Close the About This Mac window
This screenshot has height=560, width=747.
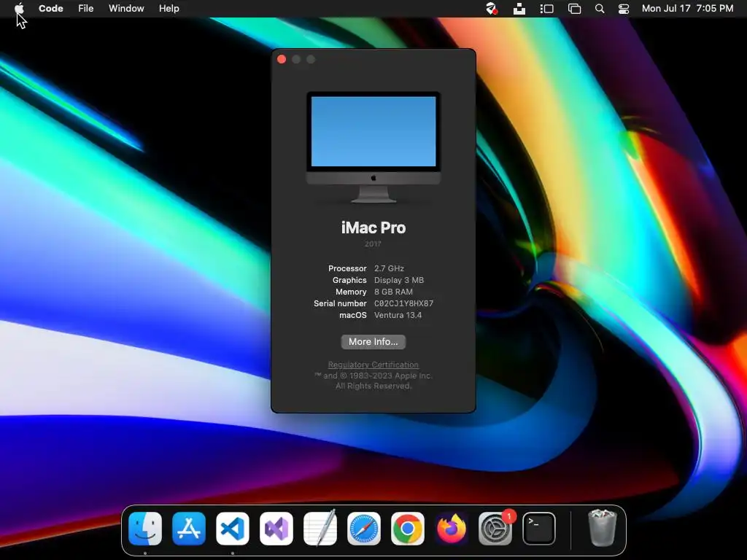point(282,59)
